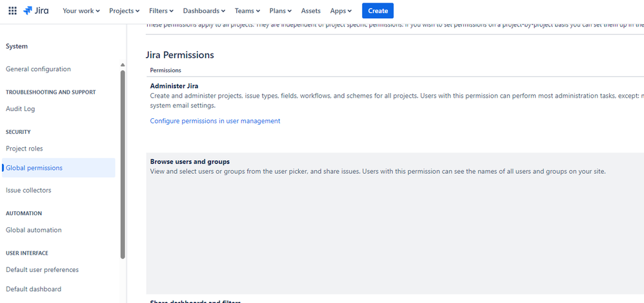Open the Audit Log page

point(21,109)
